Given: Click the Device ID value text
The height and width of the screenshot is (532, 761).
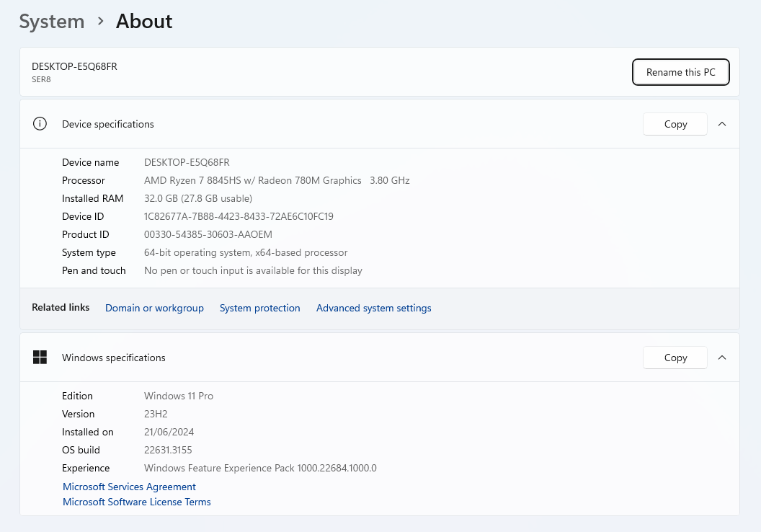Looking at the screenshot, I should (239, 216).
